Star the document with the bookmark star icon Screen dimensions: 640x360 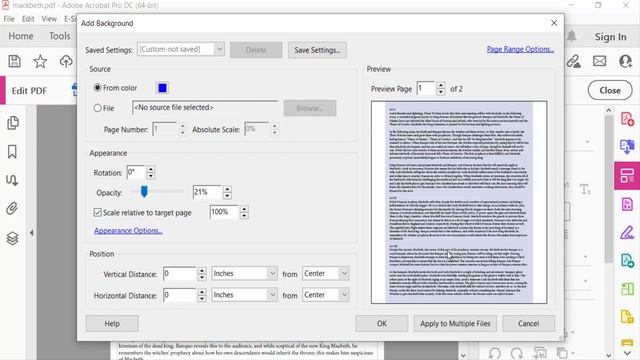40,61
